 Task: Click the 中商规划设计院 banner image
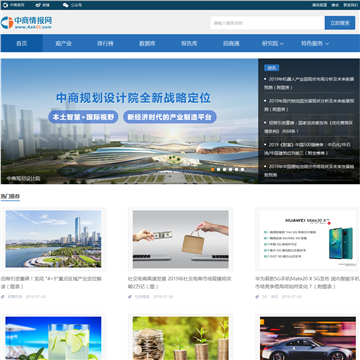pos(129,121)
